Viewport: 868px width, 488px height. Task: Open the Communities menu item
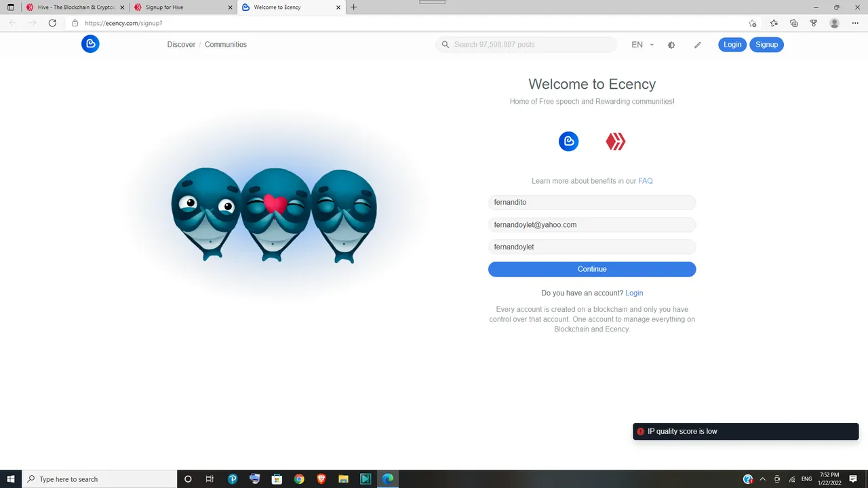226,45
